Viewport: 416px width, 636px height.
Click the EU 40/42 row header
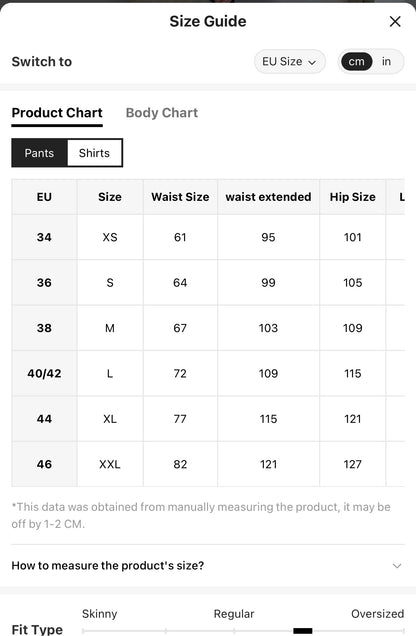[x=44, y=374]
